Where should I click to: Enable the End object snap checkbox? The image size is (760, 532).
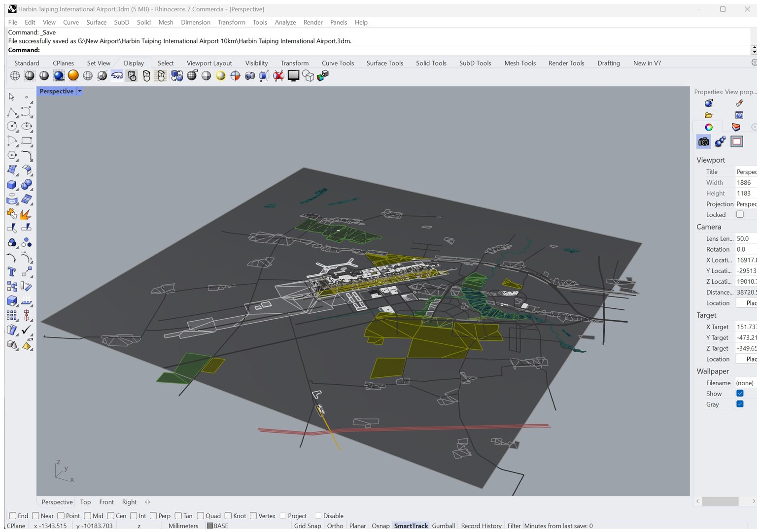click(x=13, y=516)
